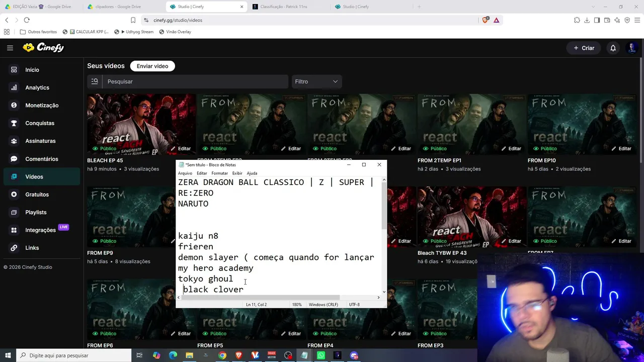The height and width of the screenshot is (362, 644).
Task: Reload the current browser page
Action: coord(27,20)
